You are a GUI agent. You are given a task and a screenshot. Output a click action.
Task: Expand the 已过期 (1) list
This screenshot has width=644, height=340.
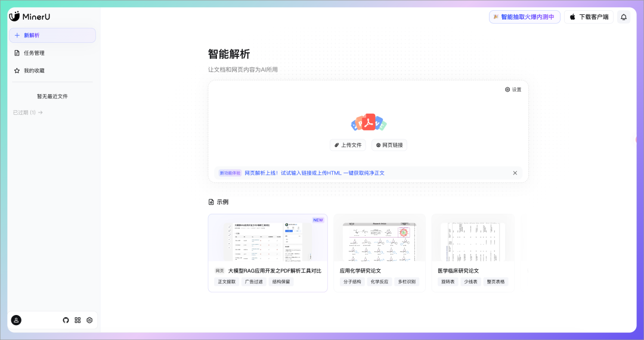(x=28, y=113)
